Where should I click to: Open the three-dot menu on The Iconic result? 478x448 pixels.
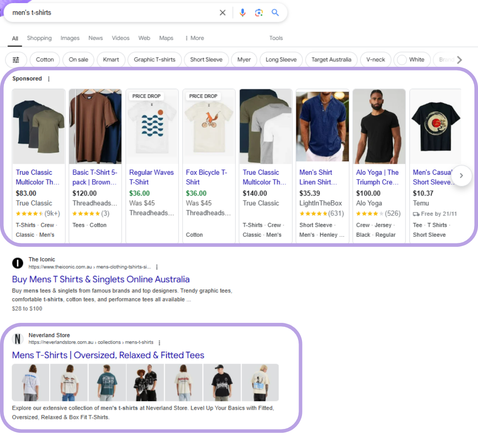click(157, 267)
